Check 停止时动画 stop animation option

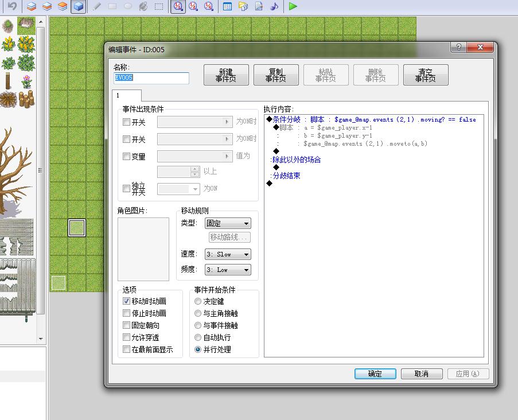pos(126,313)
